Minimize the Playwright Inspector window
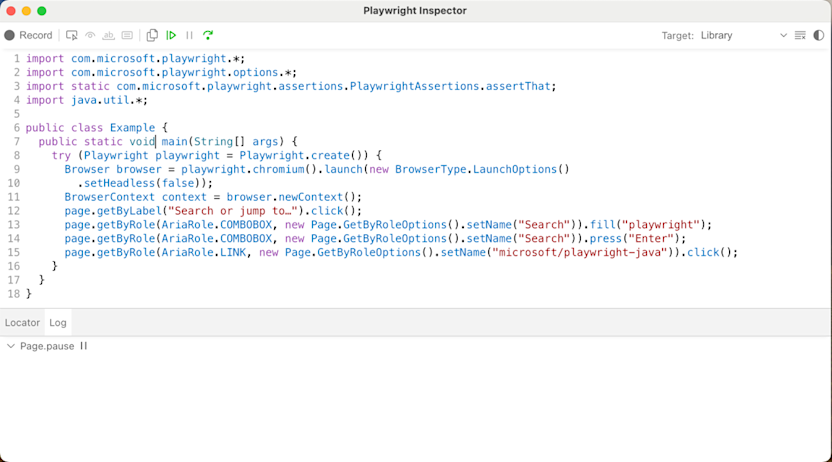This screenshot has width=832, height=462. pos(26,11)
